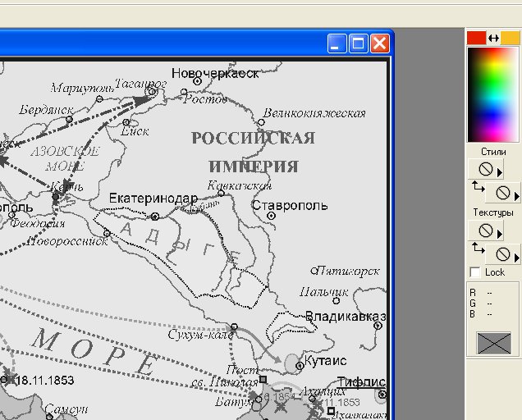522x420 pixels.
Task: Click the Владикавказ label on map
Action: 346,316
